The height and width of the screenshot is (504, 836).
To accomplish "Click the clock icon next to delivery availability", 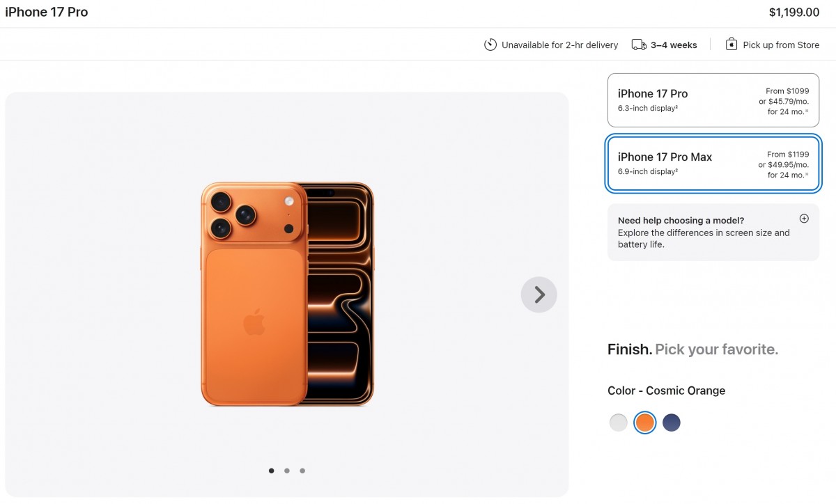I will coord(490,45).
